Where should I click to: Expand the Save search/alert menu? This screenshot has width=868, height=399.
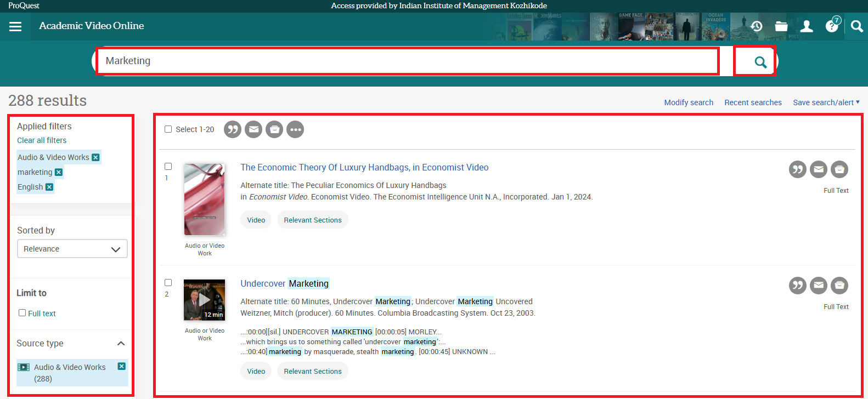826,102
